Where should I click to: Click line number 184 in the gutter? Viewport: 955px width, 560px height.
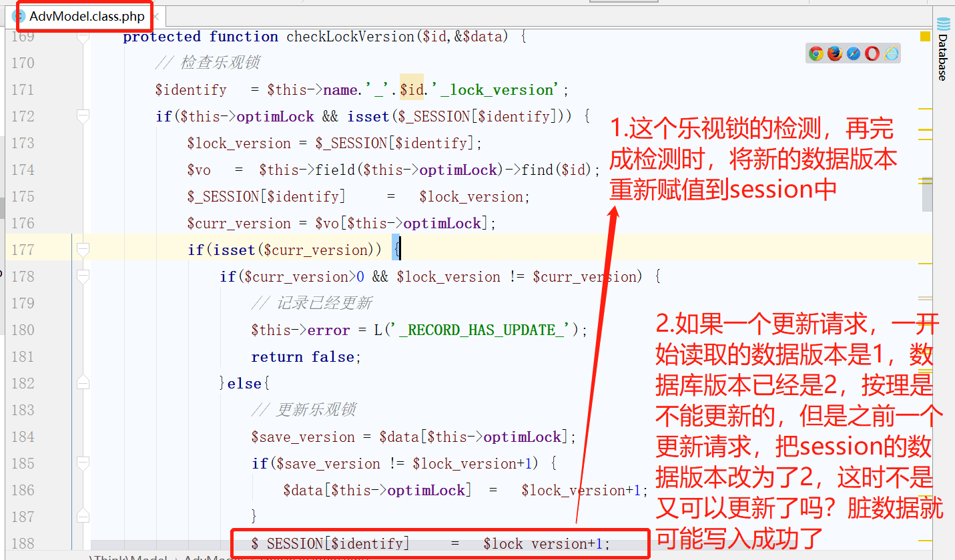click(23, 437)
